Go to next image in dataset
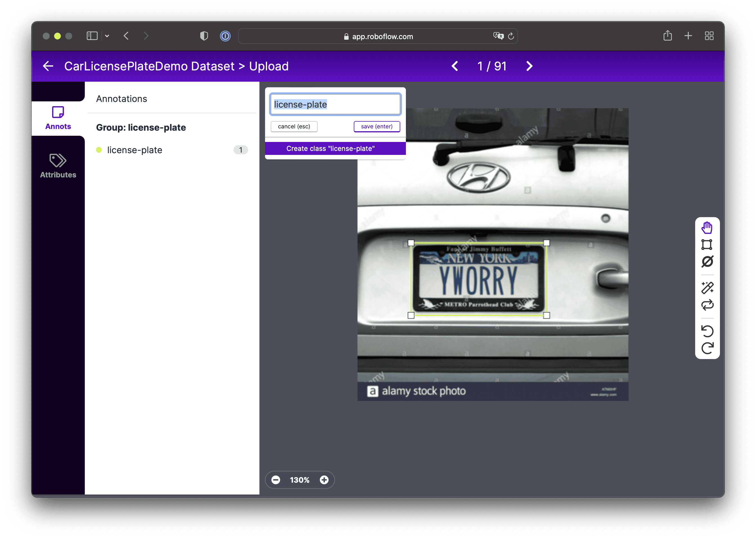756x539 pixels. 529,66
